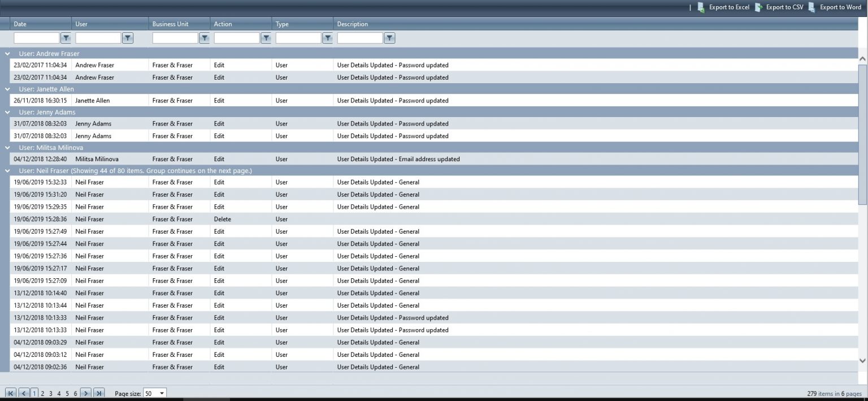868x401 pixels.
Task: Go to the previous page icon
Action: (x=24, y=393)
